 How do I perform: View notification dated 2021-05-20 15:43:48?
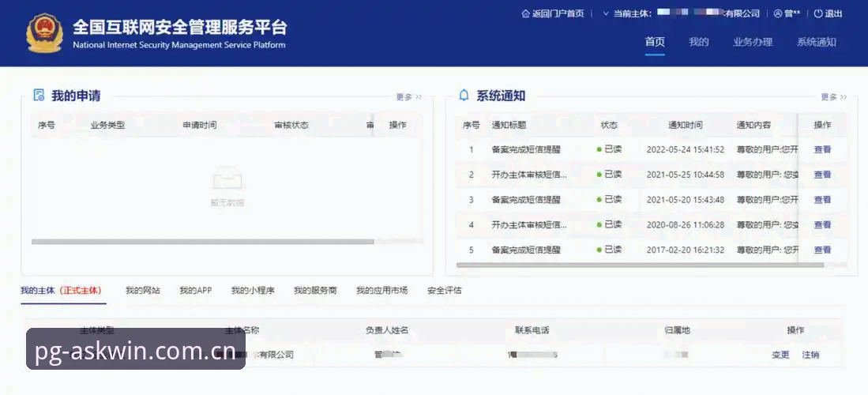(x=822, y=199)
